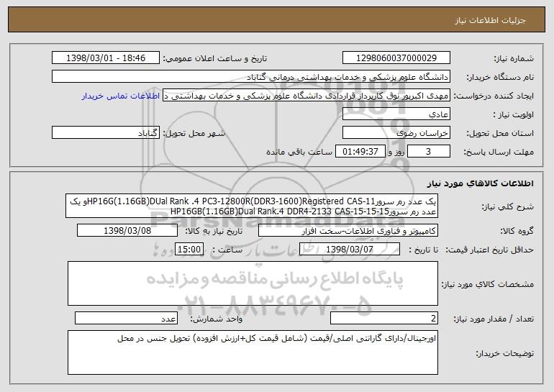Viewport: 554px width, 392px height.
Task: Select the goods need date field 1398/03/08
Action: click(x=127, y=231)
